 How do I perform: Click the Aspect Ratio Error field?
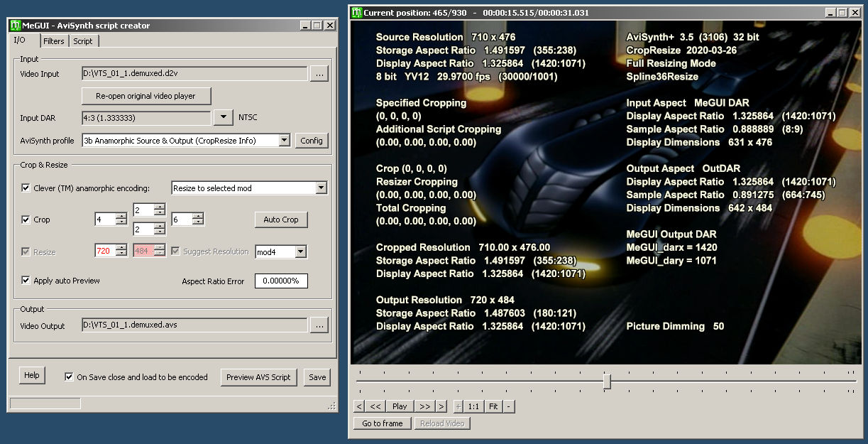pos(280,281)
